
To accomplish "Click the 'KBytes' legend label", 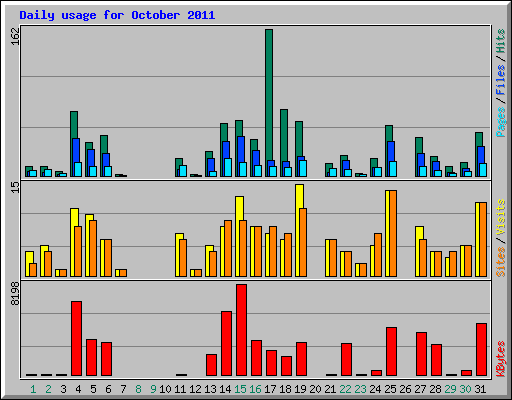I will pyautogui.click(x=501, y=359).
